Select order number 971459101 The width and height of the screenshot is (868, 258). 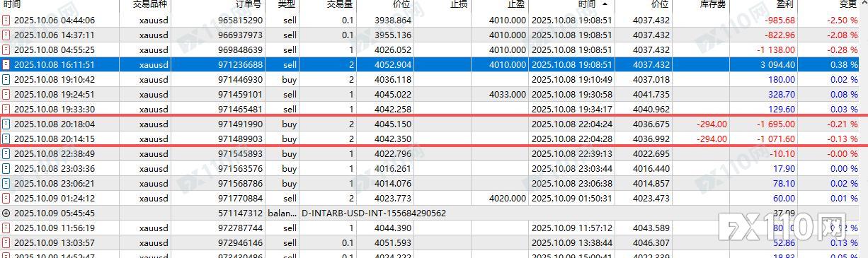click(x=241, y=94)
